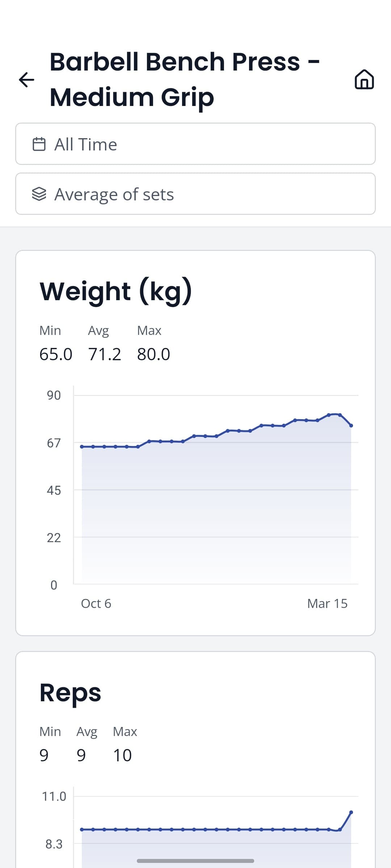This screenshot has width=391, height=868.
Task: Select the Mar 15 data point on weight chart
Action: tap(350, 426)
